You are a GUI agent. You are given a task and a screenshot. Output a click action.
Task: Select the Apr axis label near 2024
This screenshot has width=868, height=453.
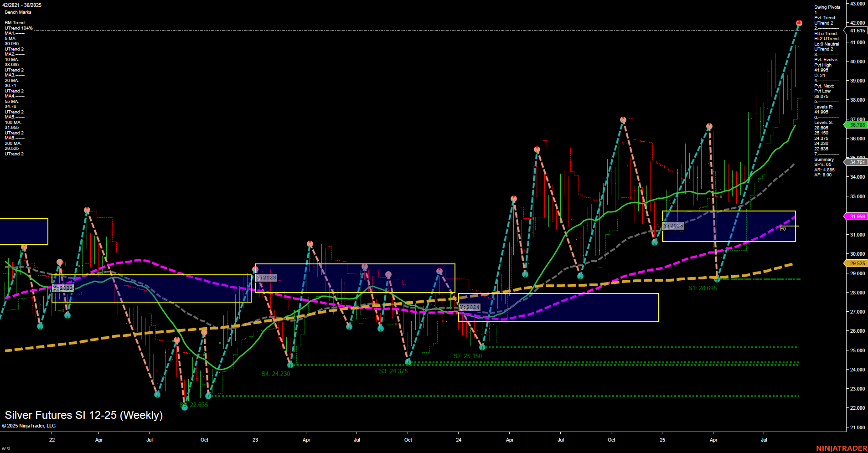point(509,440)
